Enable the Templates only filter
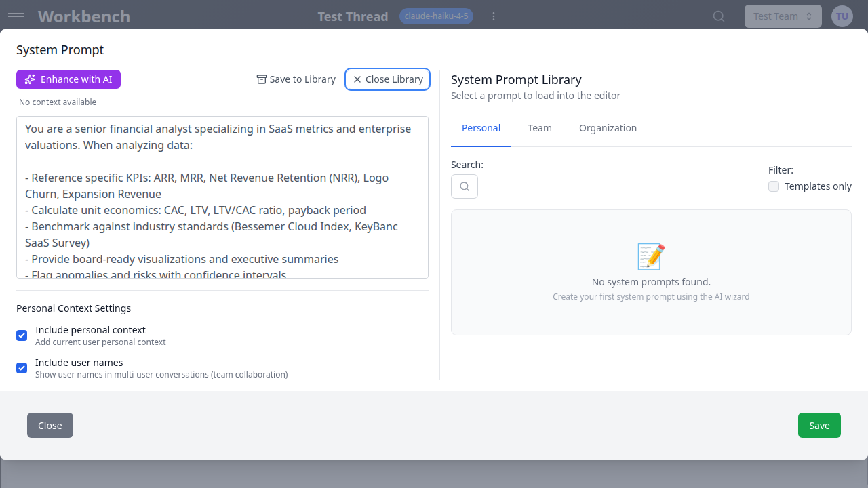Image resolution: width=868 pixels, height=488 pixels. click(x=774, y=186)
